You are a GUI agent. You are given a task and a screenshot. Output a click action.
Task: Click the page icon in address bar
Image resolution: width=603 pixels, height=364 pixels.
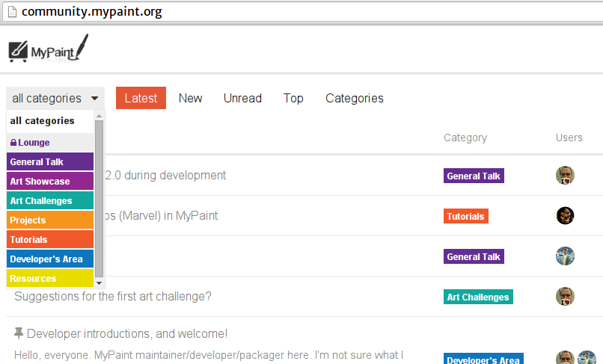tap(12, 12)
